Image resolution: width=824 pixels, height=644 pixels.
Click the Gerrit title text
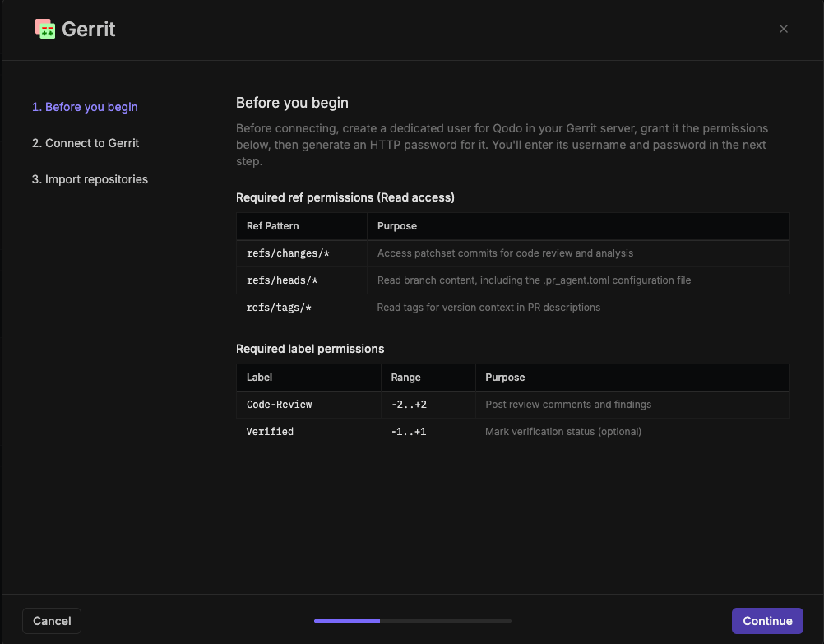click(89, 30)
